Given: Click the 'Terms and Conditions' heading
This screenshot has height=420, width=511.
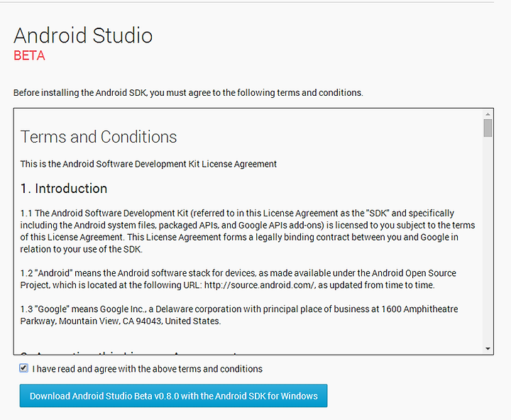Looking at the screenshot, I should click(99, 137).
